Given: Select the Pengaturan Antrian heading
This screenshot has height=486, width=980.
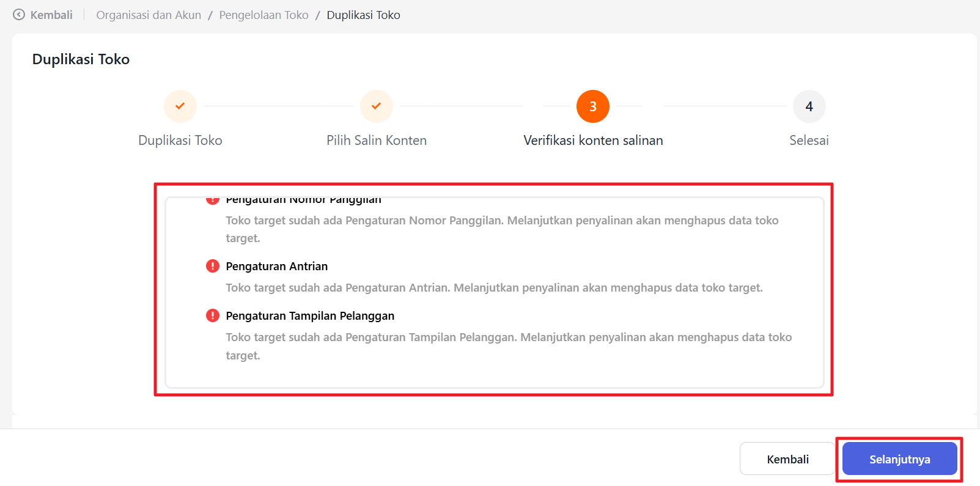Looking at the screenshot, I should (x=276, y=266).
